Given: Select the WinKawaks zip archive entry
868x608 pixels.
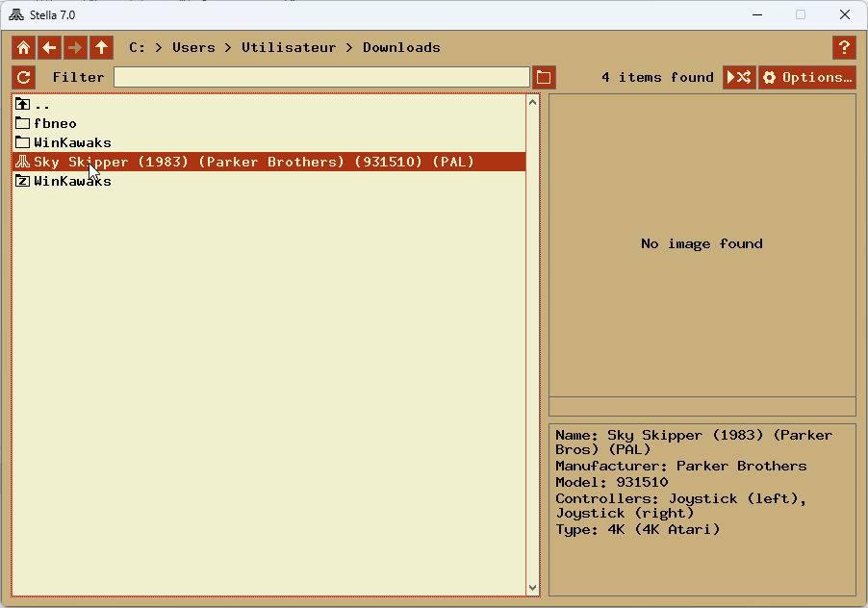Looking at the screenshot, I should click(x=268, y=181).
